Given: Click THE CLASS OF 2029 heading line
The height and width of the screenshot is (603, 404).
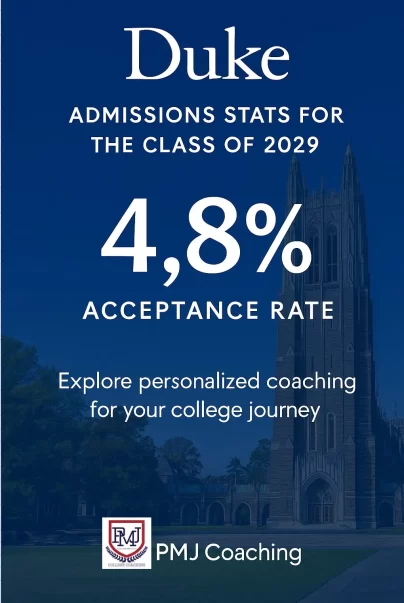Looking at the screenshot, I should (205, 145).
